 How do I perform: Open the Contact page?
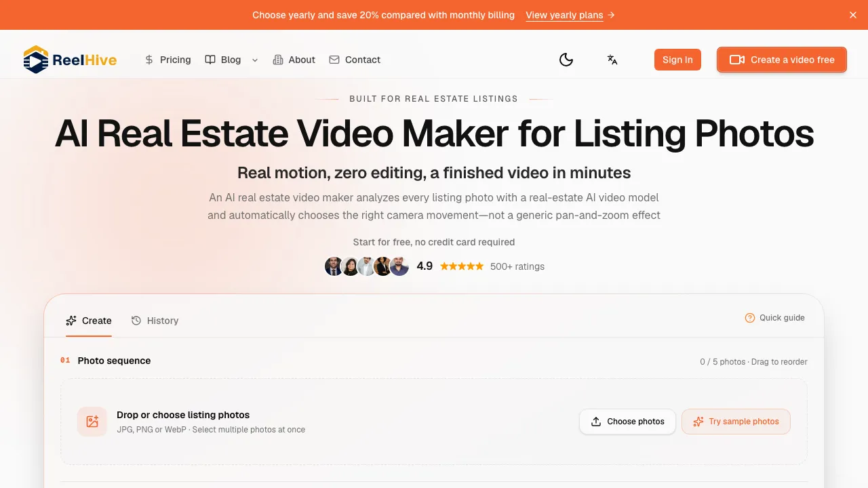click(x=355, y=60)
